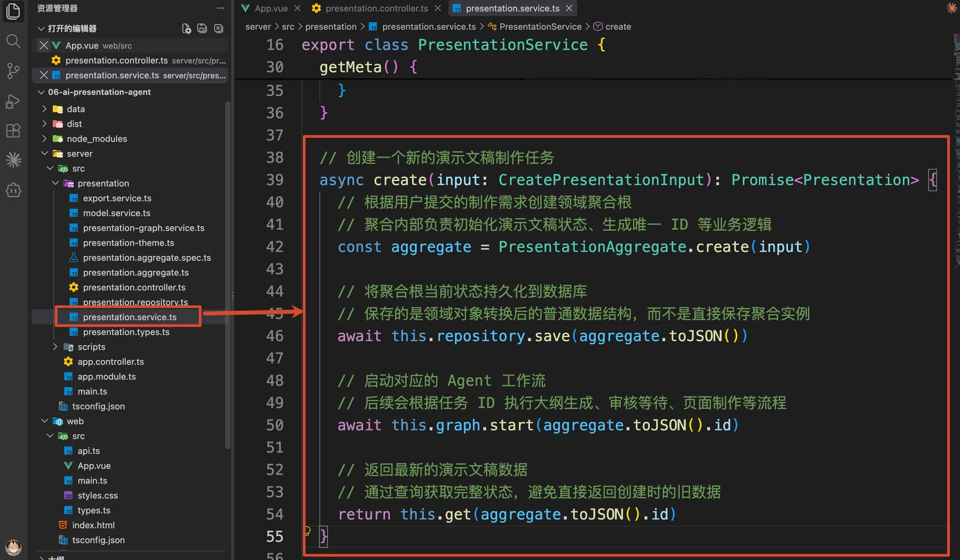This screenshot has height=560, width=960.
Task: Open the Explorer view in activity bar
Action: coord(13,11)
